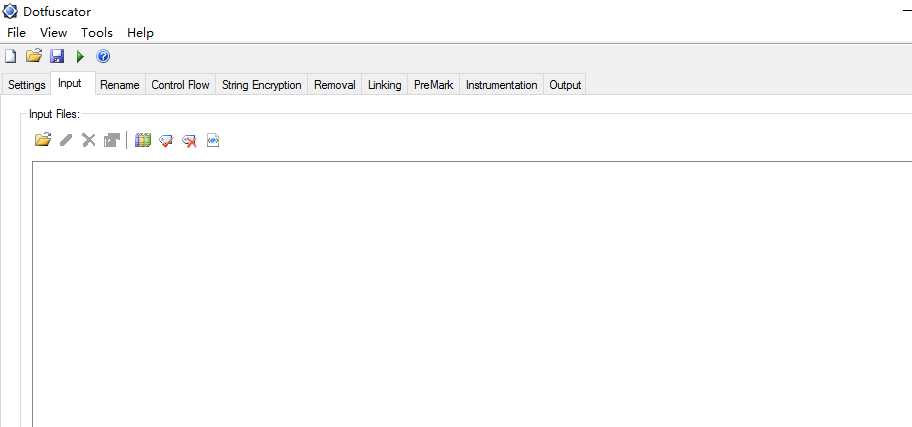Click the XML document icon in input toolbar
This screenshot has width=912, height=427.
(213, 140)
